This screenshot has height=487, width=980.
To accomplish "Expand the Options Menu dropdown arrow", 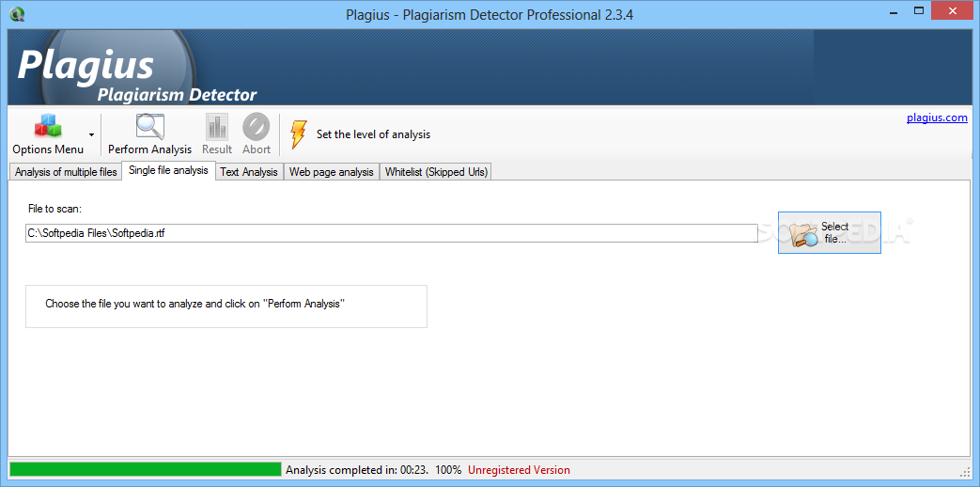I will (x=91, y=134).
